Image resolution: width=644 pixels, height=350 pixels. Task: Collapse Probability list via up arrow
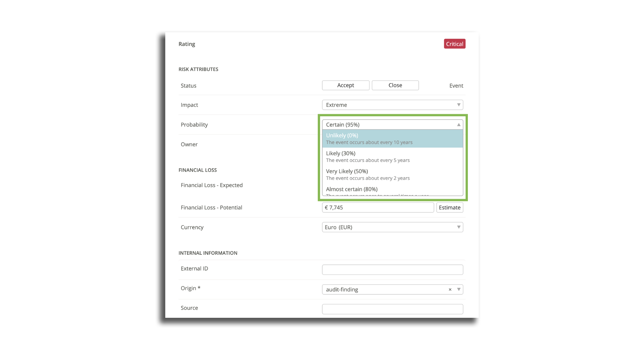tap(458, 125)
